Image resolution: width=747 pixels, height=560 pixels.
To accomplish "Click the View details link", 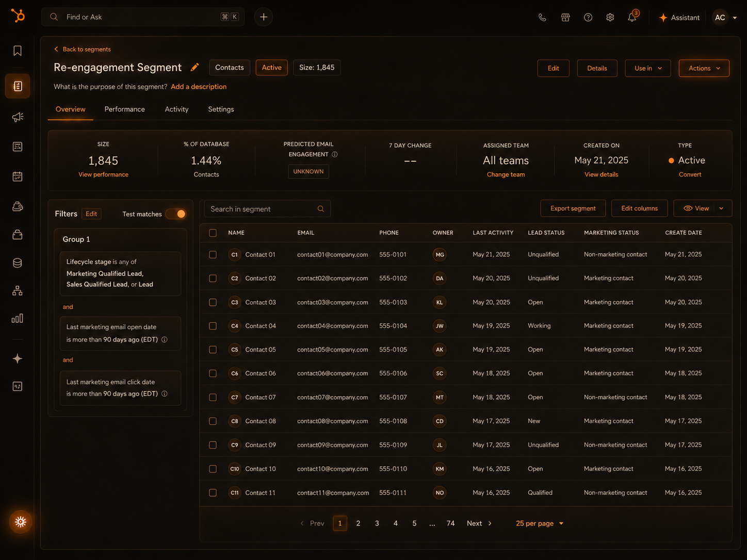I will (601, 174).
